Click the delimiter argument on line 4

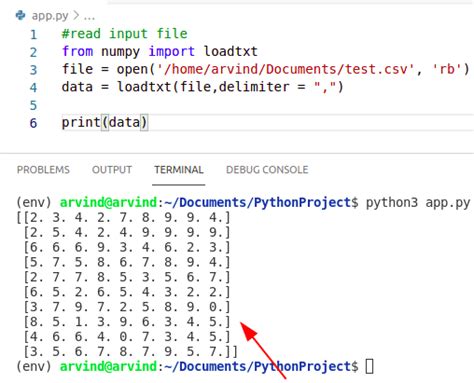[254, 87]
